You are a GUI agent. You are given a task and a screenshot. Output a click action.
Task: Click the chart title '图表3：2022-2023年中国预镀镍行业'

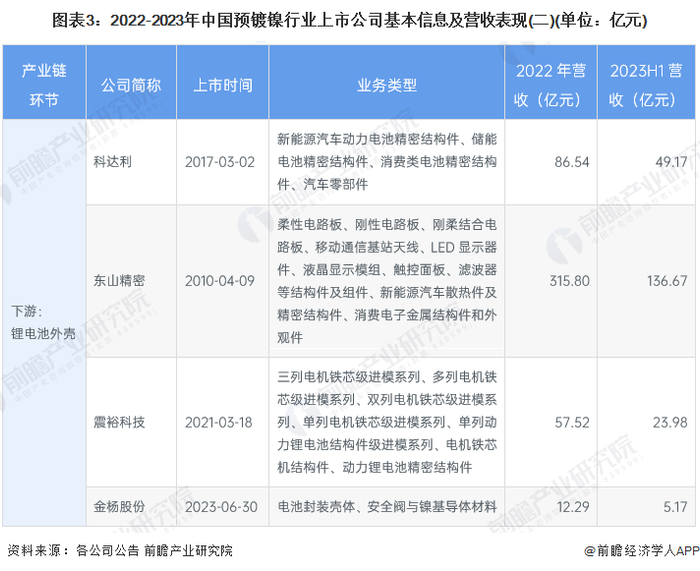[x=350, y=21]
